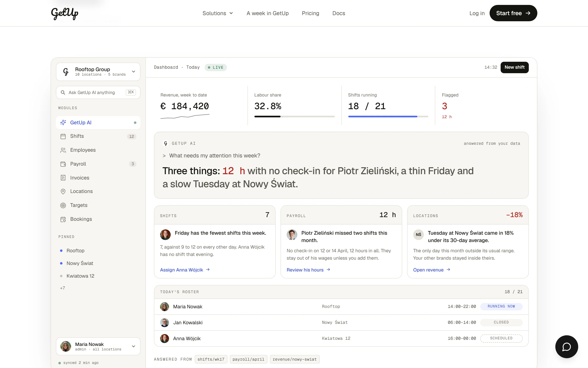
Task: Click the NŚ location badge
Action: click(x=418, y=235)
